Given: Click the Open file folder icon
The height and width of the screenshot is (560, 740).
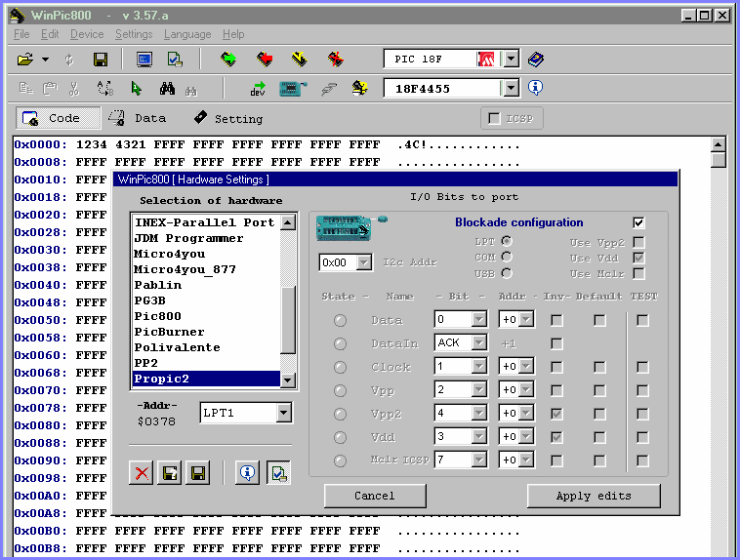Looking at the screenshot, I should click(25, 60).
